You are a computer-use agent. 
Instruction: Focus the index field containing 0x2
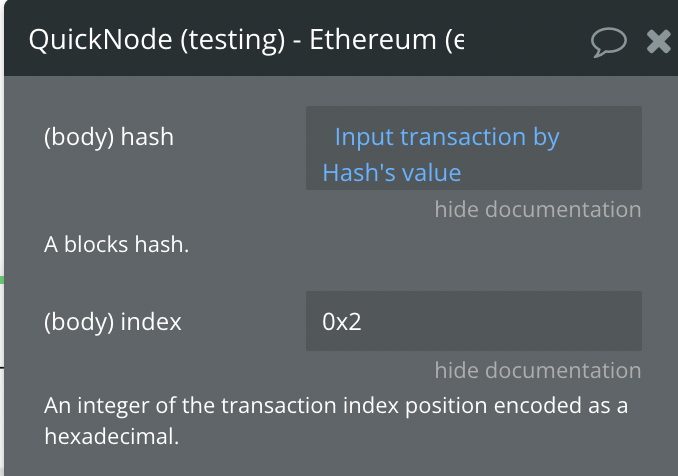click(x=474, y=321)
